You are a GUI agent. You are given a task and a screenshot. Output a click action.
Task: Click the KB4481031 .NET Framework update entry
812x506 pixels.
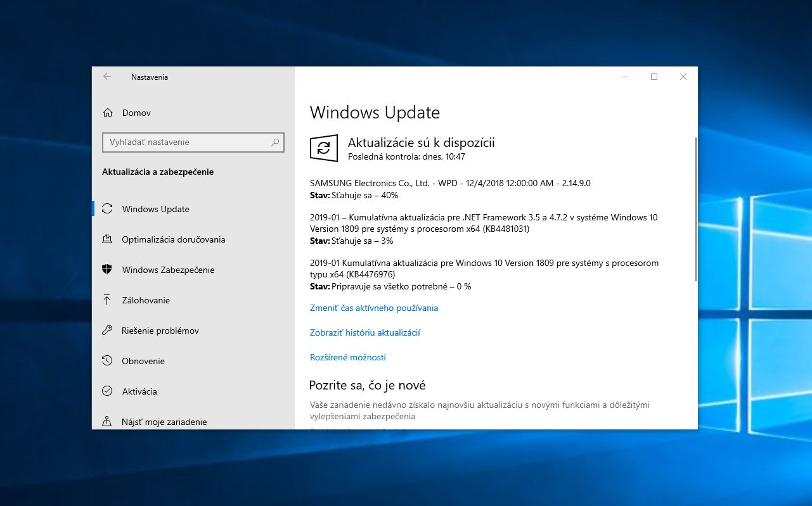coord(484,223)
